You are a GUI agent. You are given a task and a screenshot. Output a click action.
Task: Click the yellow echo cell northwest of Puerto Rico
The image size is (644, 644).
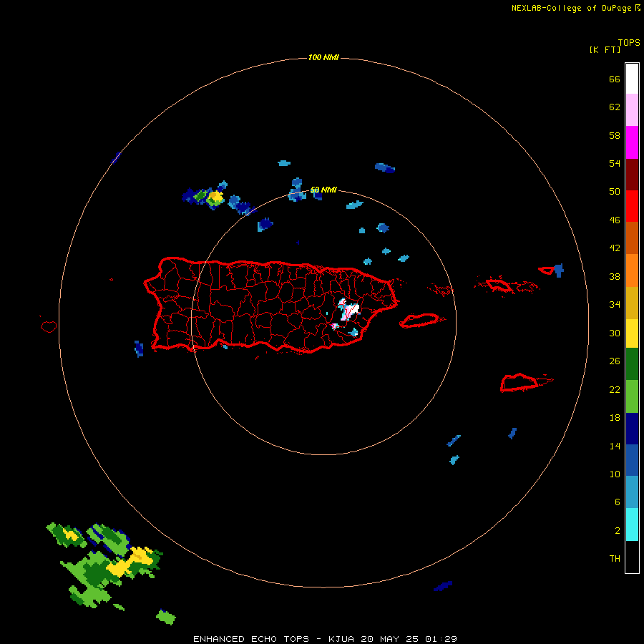pyautogui.click(x=215, y=198)
